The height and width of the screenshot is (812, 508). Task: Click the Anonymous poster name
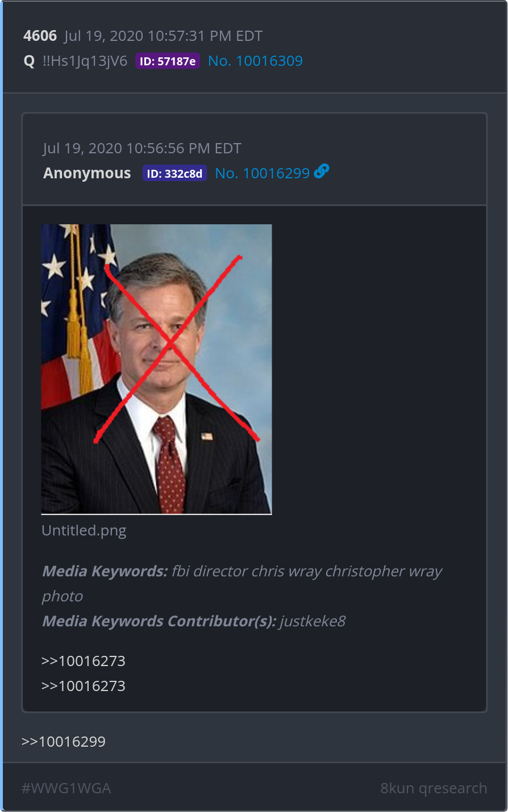point(87,173)
